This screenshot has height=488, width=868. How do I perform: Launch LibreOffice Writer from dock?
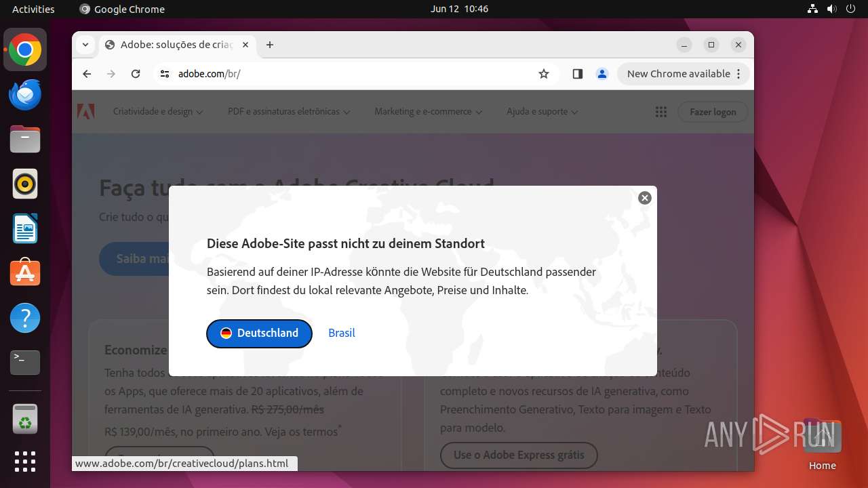(x=25, y=229)
